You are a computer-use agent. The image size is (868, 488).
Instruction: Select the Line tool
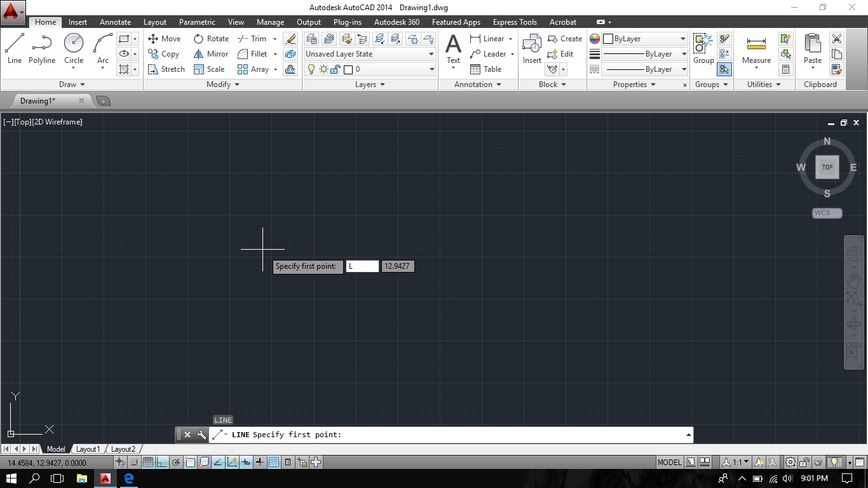[x=15, y=48]
